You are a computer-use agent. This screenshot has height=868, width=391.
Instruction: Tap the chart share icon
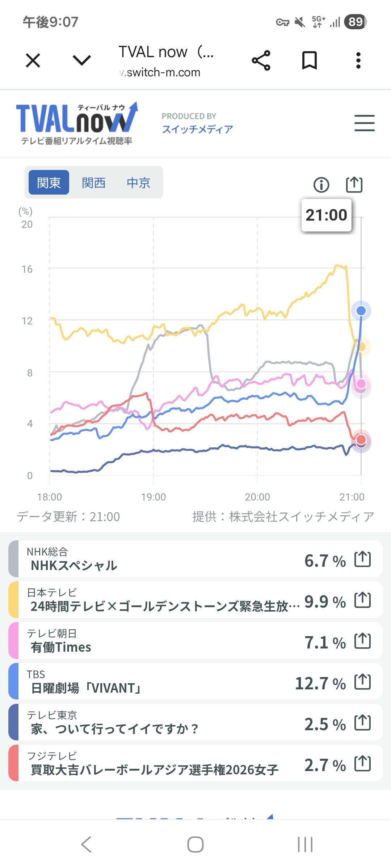click(x=354, y=184)
